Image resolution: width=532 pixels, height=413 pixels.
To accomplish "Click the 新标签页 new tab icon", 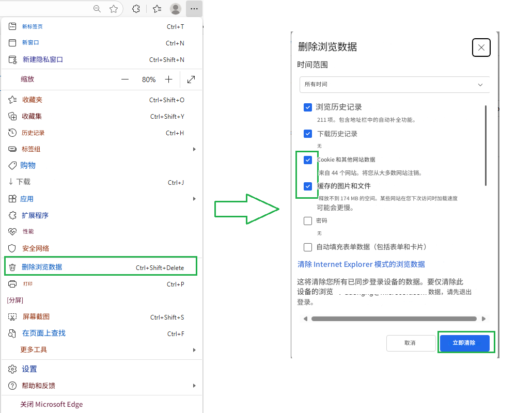I will click(12, 26).
